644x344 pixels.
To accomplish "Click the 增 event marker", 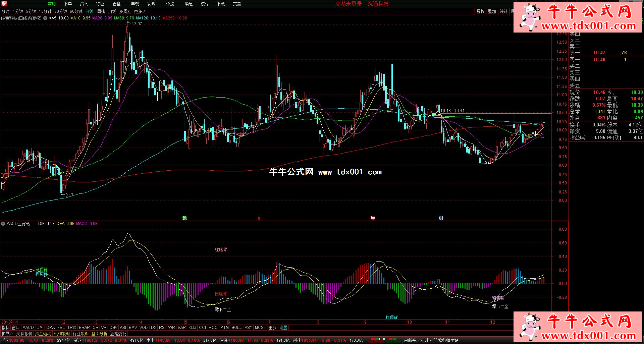I will tap(373, 218).
